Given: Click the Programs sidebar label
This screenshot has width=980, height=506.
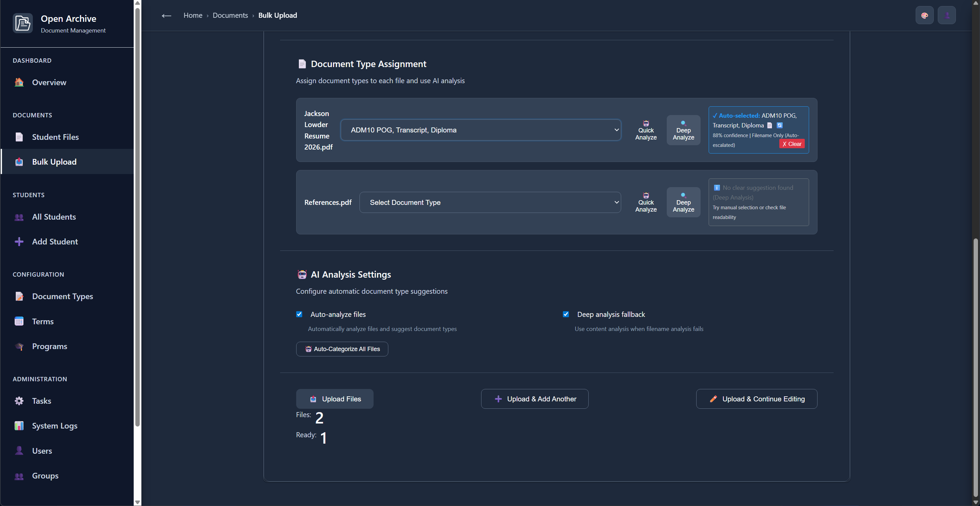Looking at the screenshot, I should 50,346.
